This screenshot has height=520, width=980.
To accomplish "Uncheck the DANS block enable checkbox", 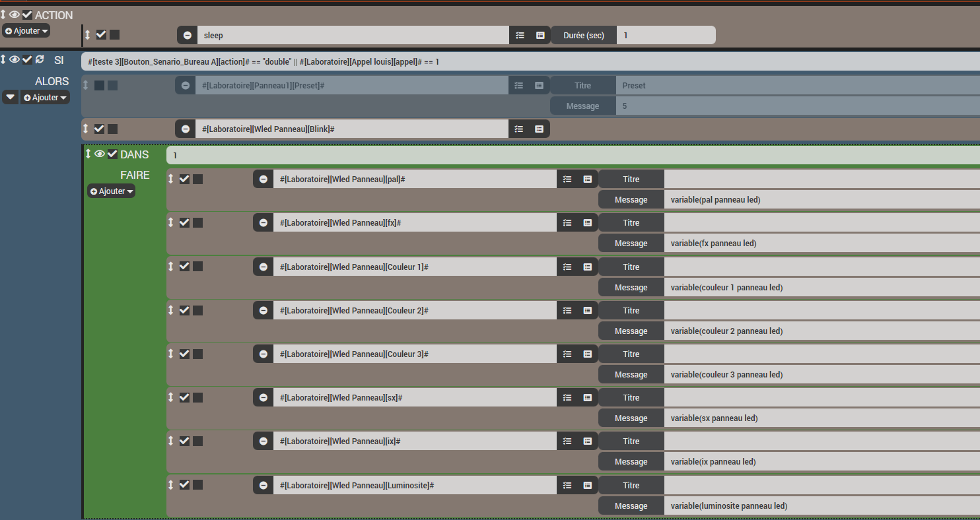I will point(112,154).
